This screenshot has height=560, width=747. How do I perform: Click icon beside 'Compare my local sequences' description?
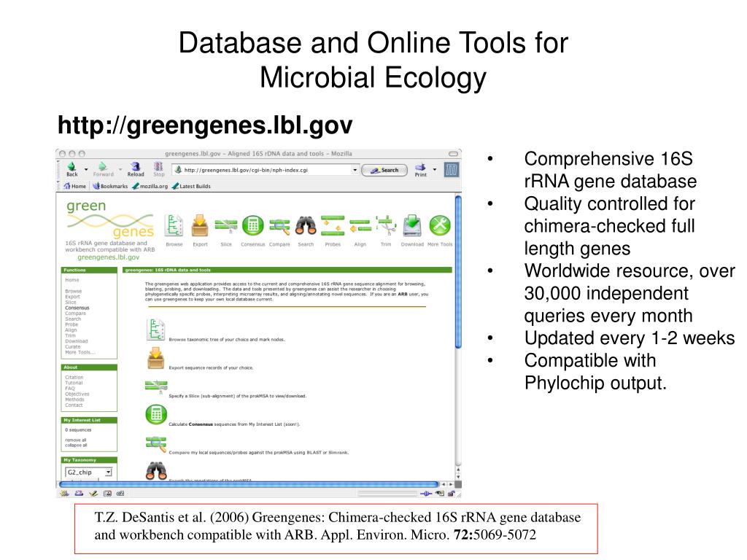tap(156, 444)
